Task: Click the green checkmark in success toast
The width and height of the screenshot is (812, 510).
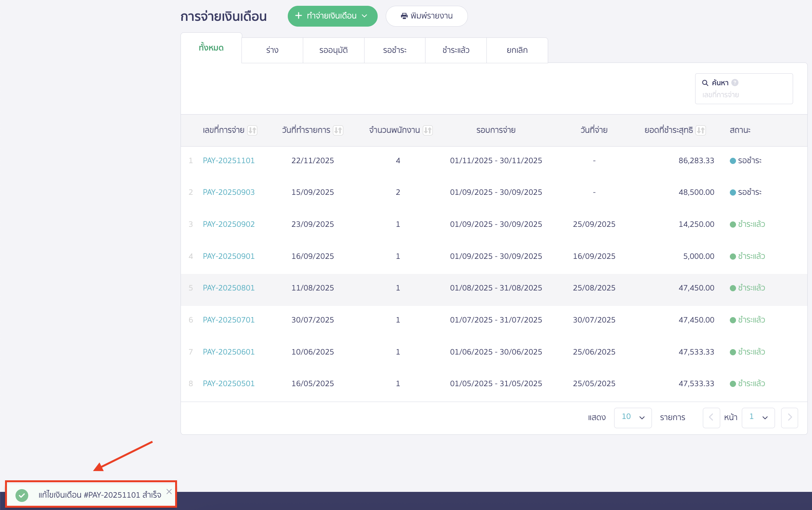Action: tap(22, 495)
